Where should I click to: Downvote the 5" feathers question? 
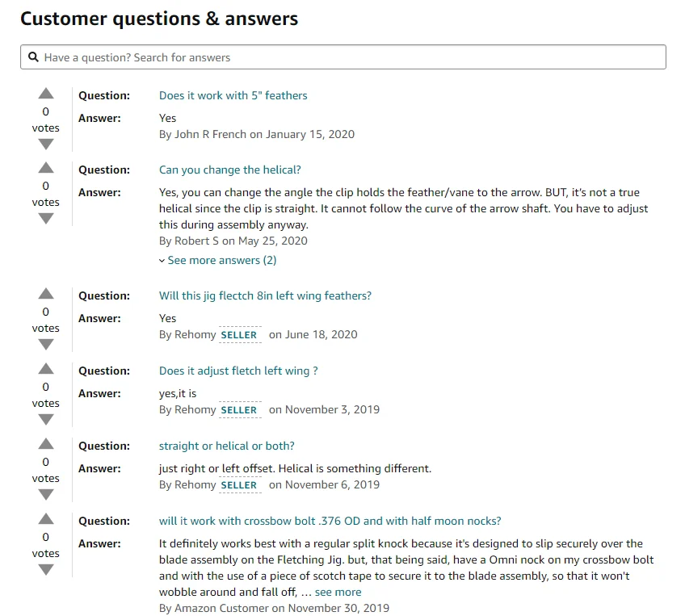(x=46, y=145)
